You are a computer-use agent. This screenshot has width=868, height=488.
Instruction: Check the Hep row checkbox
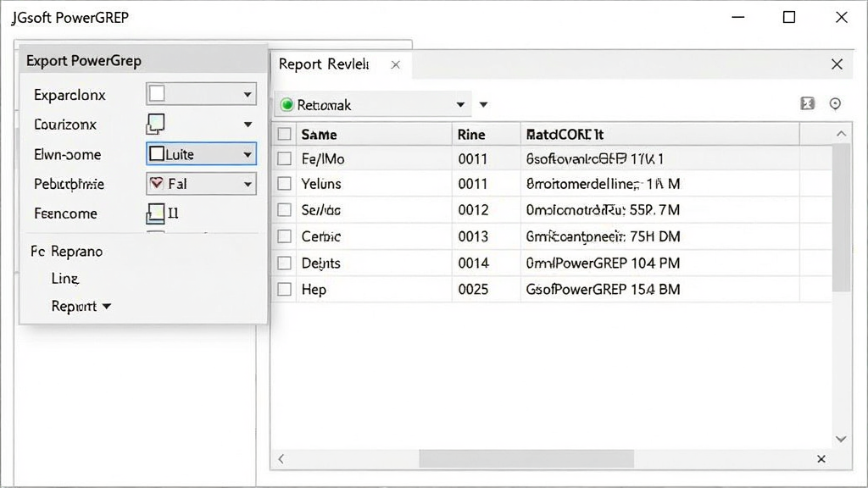pyautogui.click(x=285, y=289)
